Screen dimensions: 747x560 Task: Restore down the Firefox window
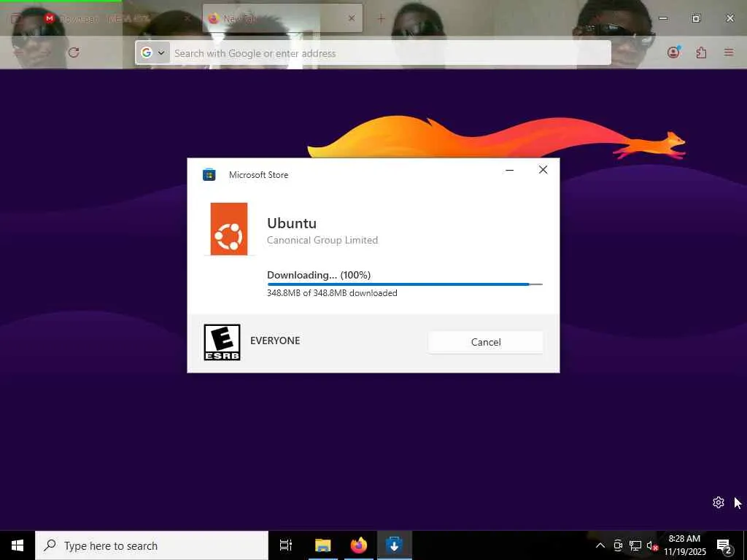(x=697, y=18)
